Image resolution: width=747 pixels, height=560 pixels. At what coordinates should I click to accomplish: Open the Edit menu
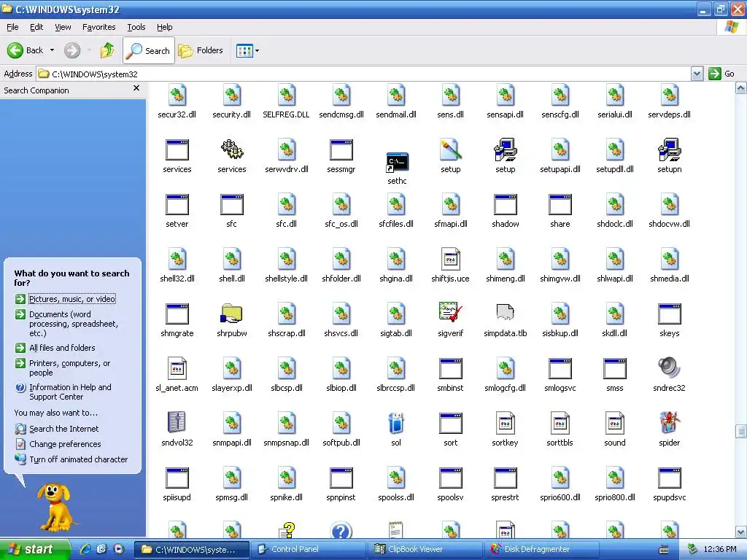(36, 27)
